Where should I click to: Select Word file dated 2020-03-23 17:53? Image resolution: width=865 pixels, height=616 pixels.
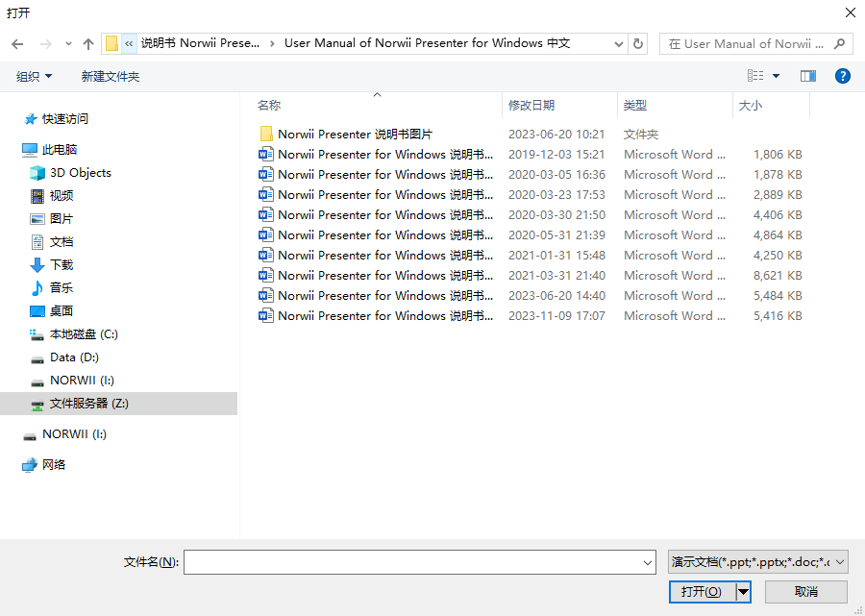tap(531, 195)
